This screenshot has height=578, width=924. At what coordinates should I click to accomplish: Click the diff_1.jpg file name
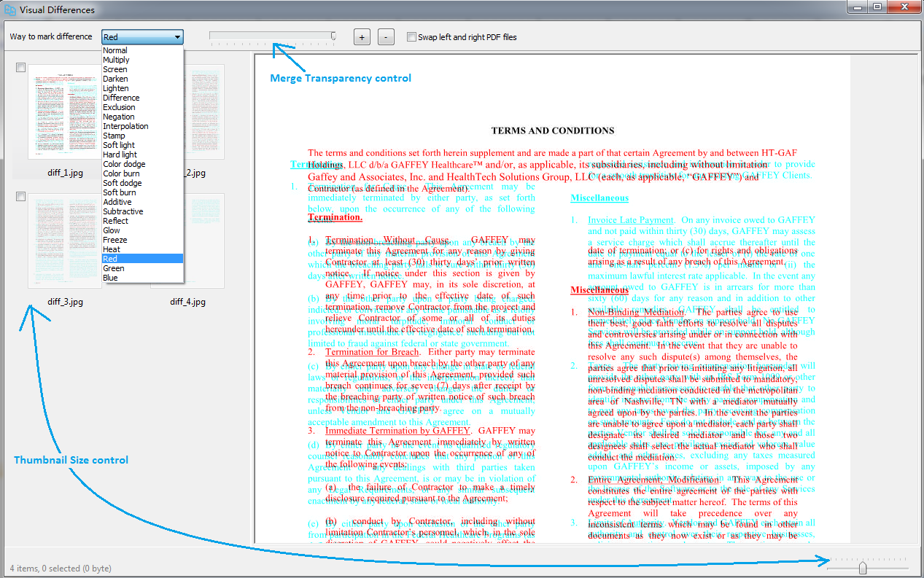tap(65, 173)
